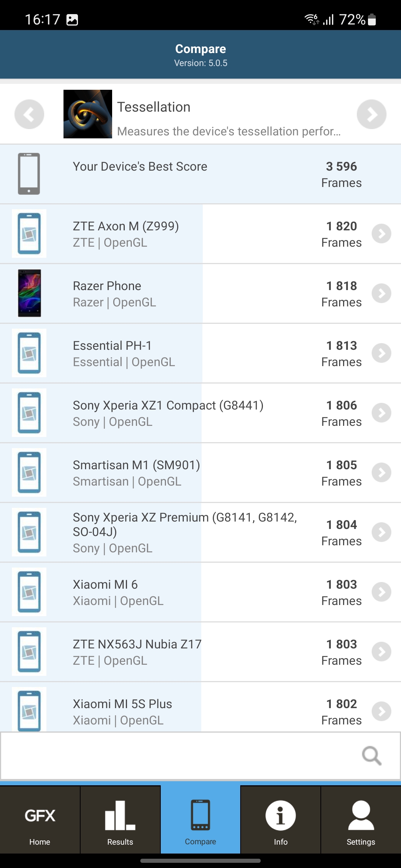This screenshot has height=868, width=401.
Task: Tap the search magnifier icon
Action: click(372, 756)
